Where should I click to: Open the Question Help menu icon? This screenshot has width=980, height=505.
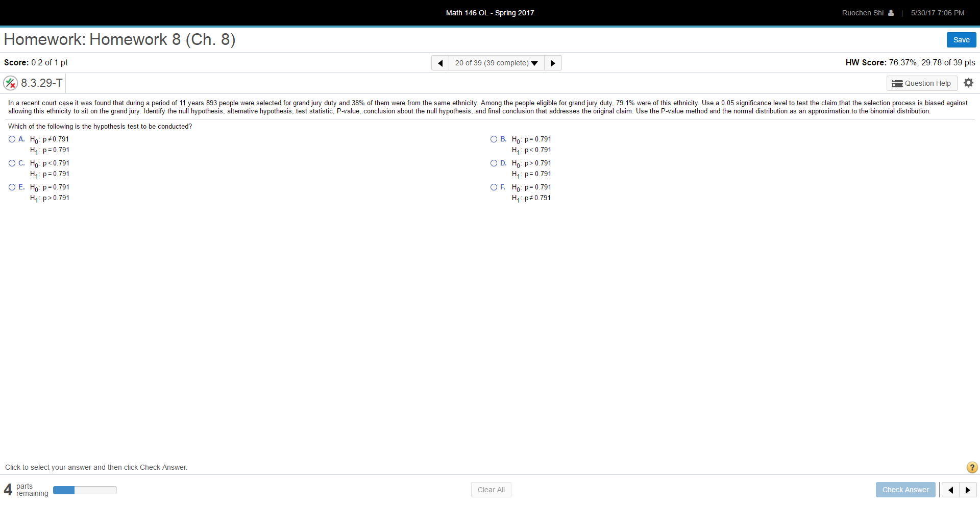[x=898, y=83]
